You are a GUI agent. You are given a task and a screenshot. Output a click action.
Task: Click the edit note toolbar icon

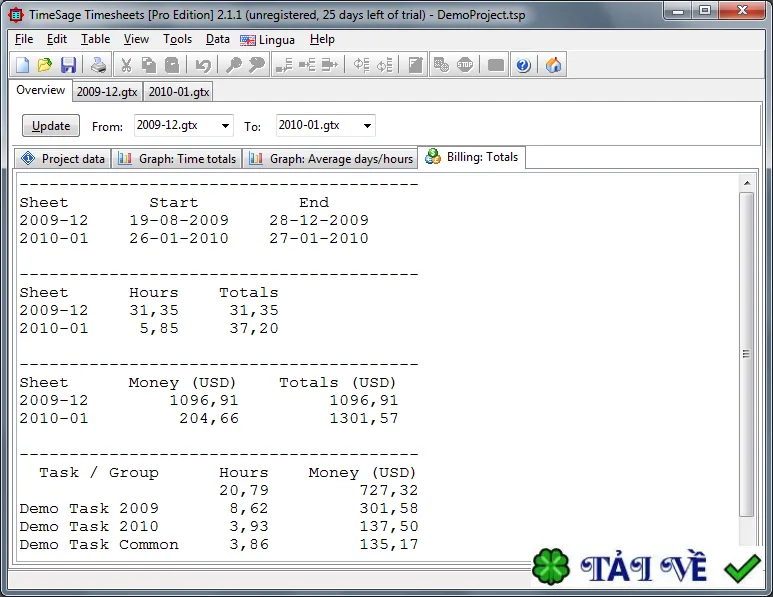(416, 65)
